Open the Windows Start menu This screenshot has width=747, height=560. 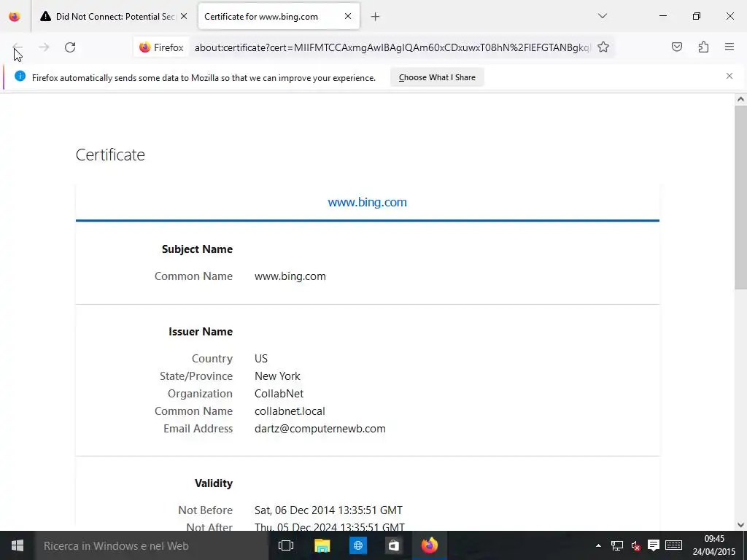pyautogui.click(x=18, y=545)
